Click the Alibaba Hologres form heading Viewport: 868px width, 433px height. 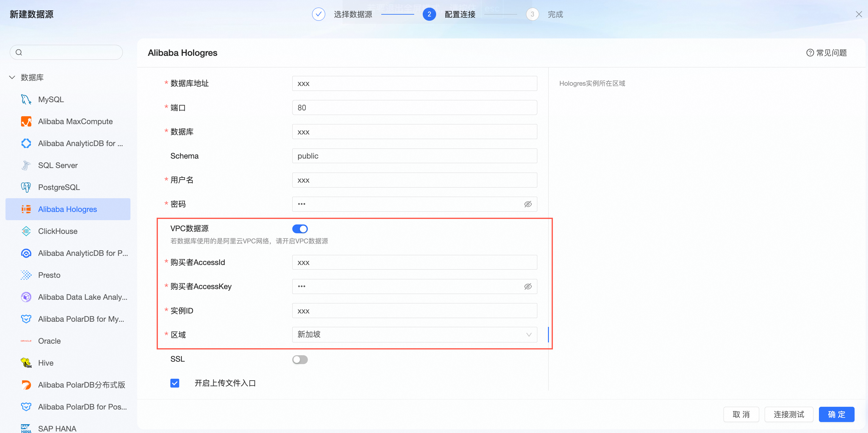[182, 53]
